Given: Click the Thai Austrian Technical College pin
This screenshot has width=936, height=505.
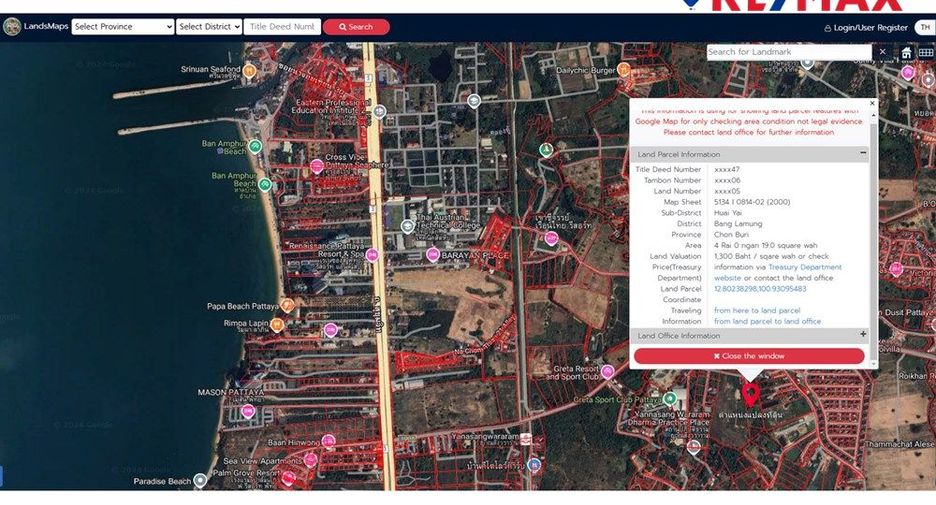Looking at the screenshot, I should [407, 226].
